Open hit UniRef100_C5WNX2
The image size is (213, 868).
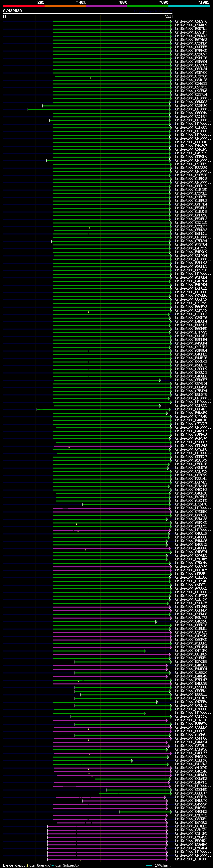(191, 36)
